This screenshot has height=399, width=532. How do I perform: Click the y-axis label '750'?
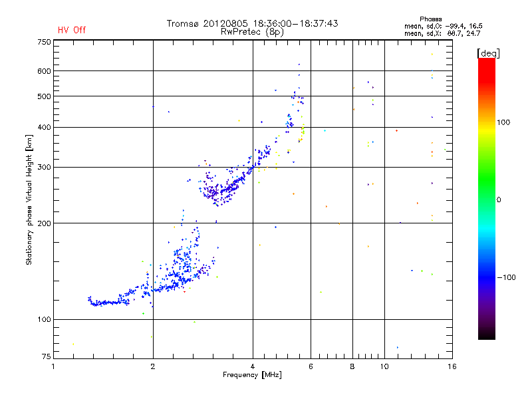(44, 42)
